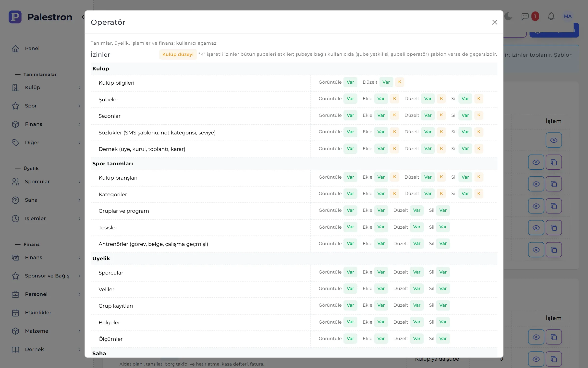Toggle Şubeler Ekle Var permission
Screen dimensions: 588x368
coord(381,99)
